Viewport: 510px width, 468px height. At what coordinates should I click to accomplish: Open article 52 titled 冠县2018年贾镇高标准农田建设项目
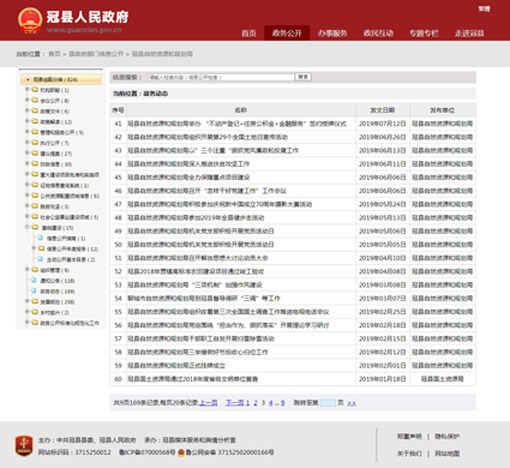click(196, 271)
